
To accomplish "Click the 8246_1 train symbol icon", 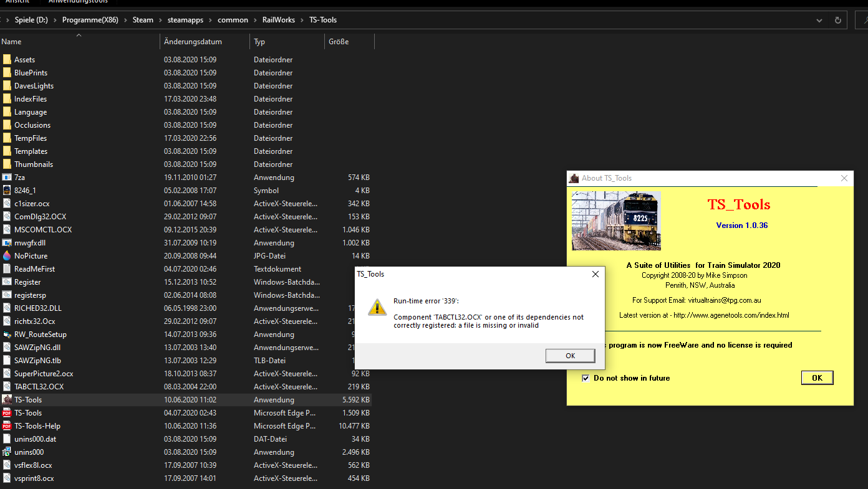I will pos(7,191).
